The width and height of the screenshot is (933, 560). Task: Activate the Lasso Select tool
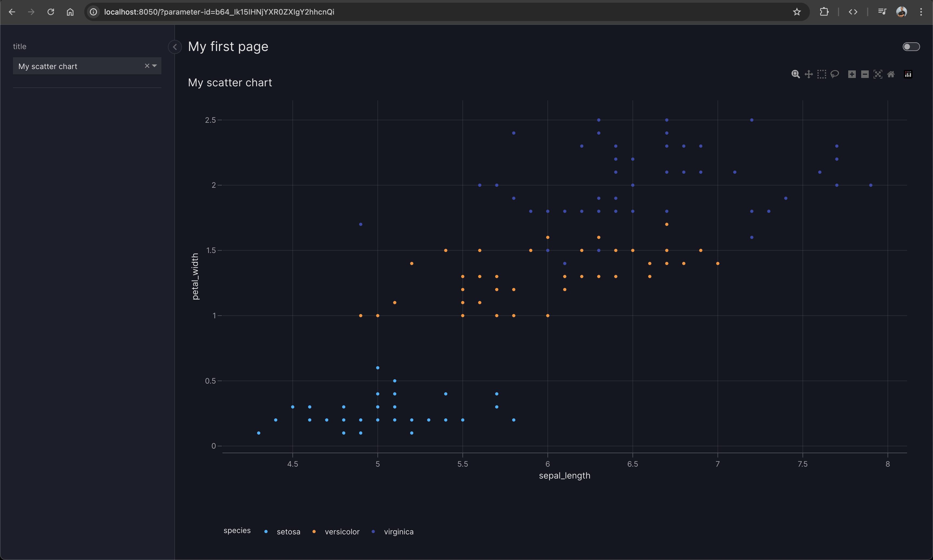coord(834,74)
